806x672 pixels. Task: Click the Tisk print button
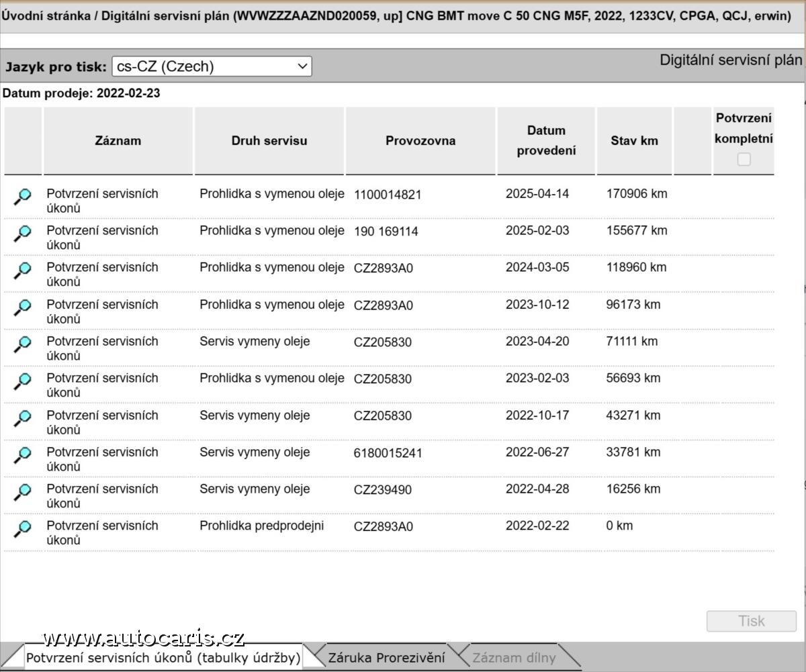[752, 621]
